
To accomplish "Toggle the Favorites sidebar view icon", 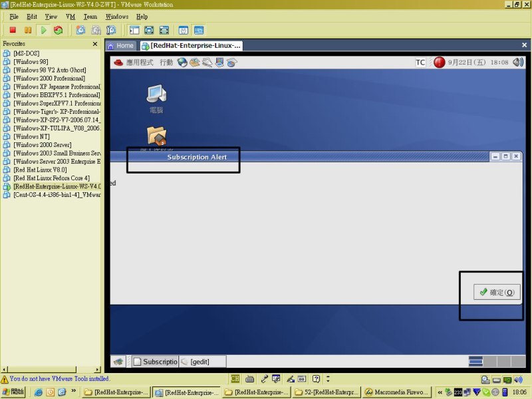I will (x=134, y=30).
